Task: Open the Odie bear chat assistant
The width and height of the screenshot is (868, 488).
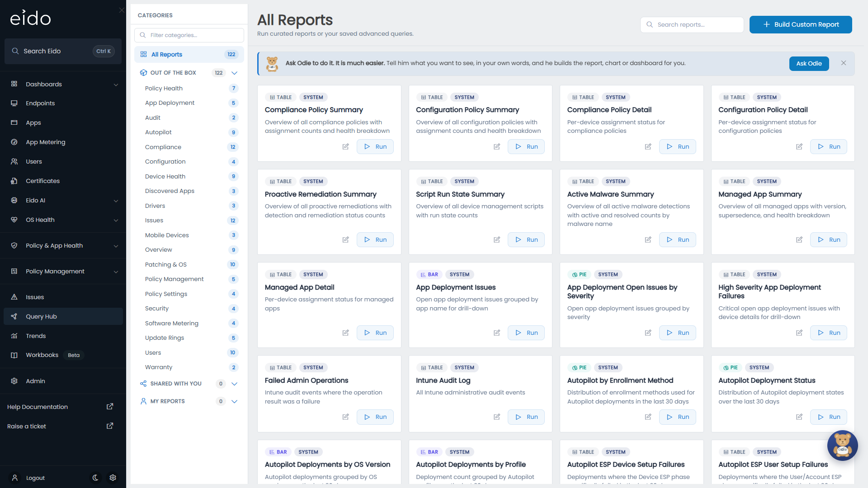Action: [x=842, y=446]
